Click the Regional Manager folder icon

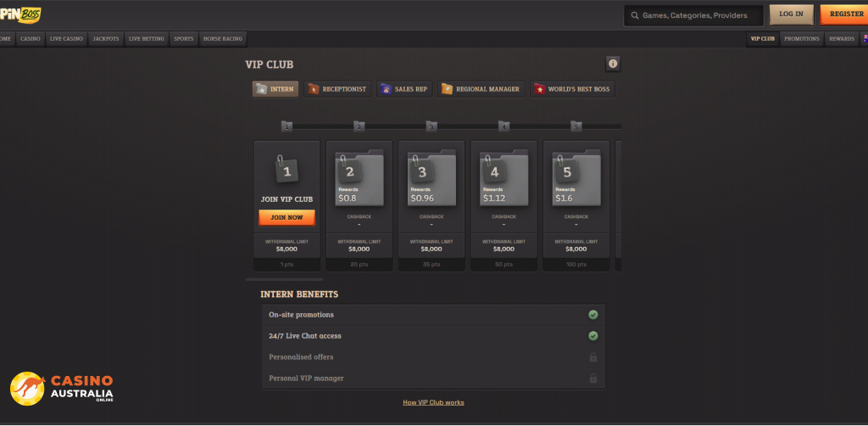[x=447, y=88]
